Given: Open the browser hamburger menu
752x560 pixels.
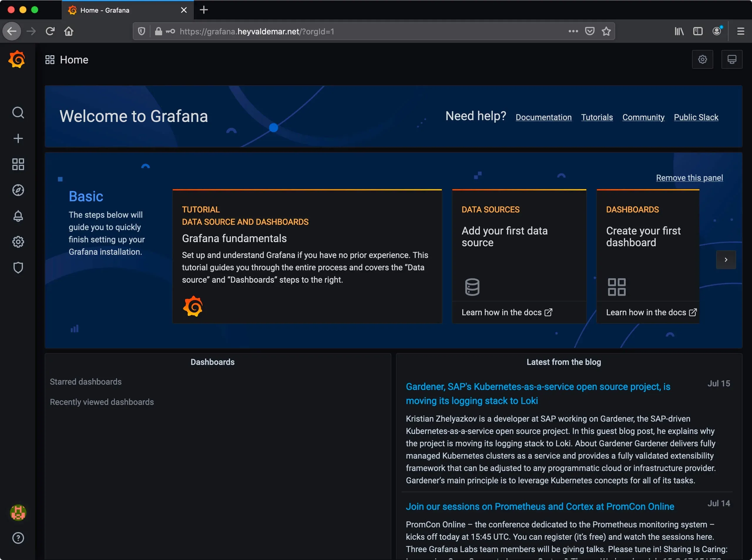Looking at the screenshot, I should pos(741,31).
